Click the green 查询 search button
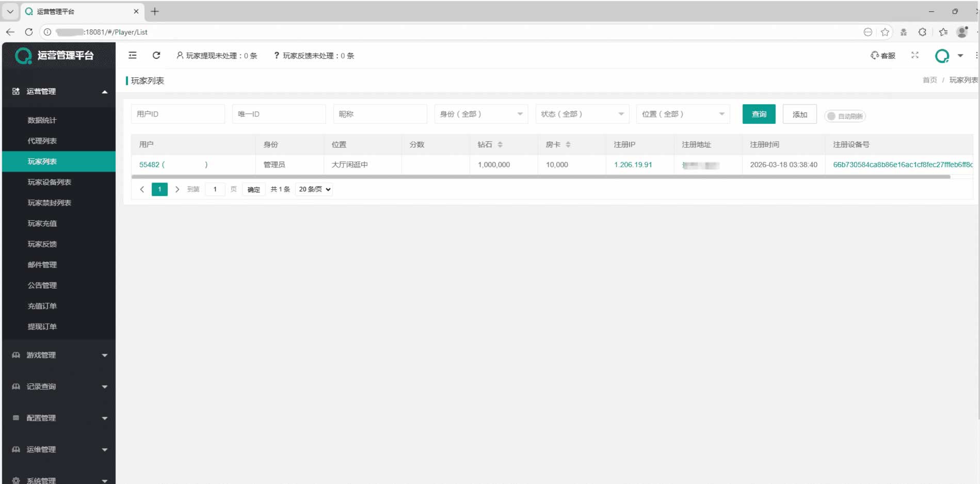Screen dimensions: 980x484 [759, 114]
